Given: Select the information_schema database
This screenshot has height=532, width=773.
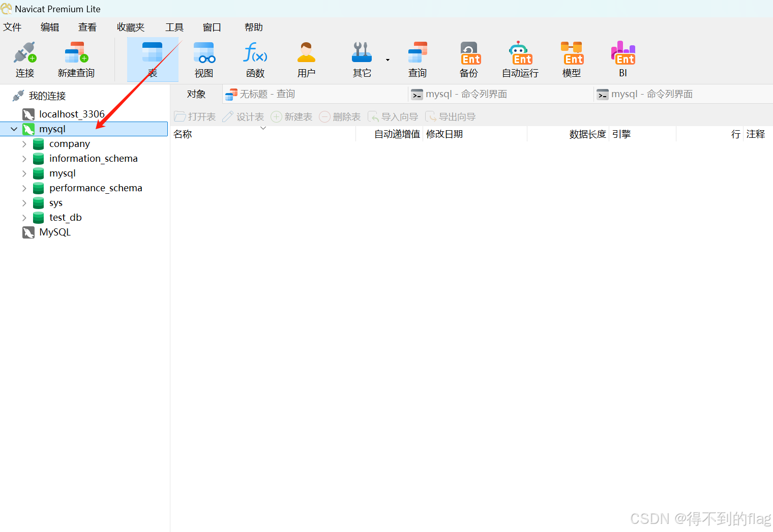Looking at the screenshot, I should [94, 159].
